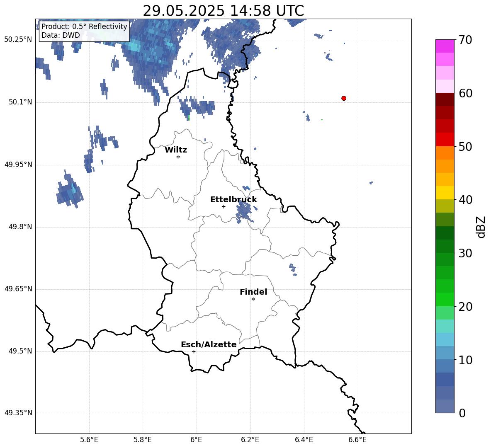Click the radar echo east of Ettelbruck
The height and width of the screenshot is (448, 491).
243,211
